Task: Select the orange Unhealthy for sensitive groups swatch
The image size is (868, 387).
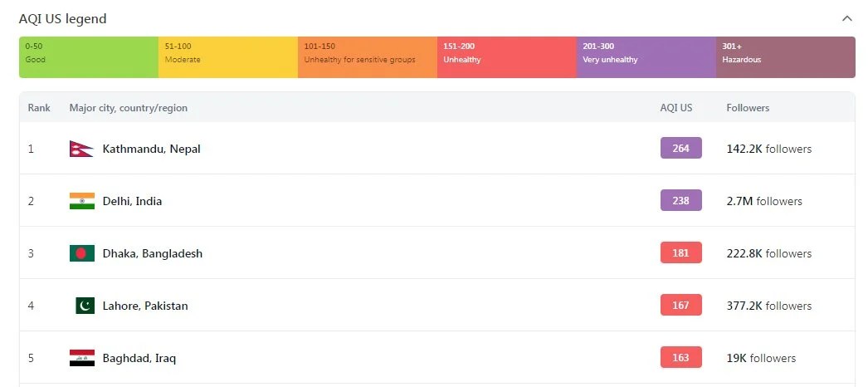Action: (x=368, y=57)
